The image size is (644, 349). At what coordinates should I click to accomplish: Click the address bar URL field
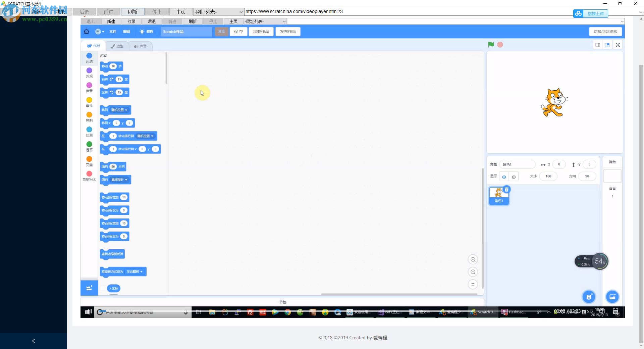pos(440,12)
